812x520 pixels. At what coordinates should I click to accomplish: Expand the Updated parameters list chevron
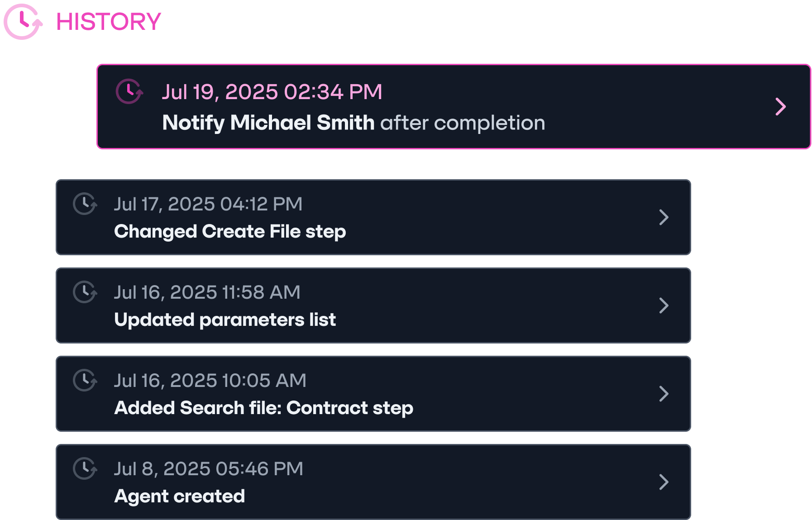pos(664,305)
